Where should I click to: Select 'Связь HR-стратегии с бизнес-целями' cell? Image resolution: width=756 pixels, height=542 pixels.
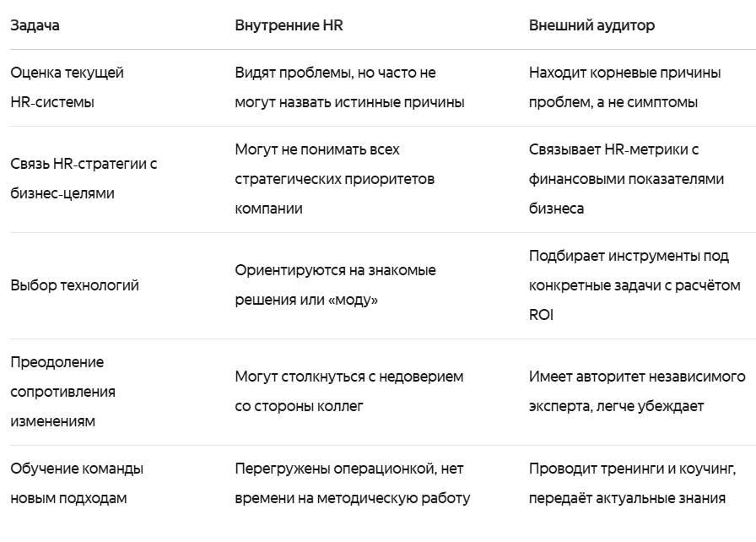pos(84,178)
